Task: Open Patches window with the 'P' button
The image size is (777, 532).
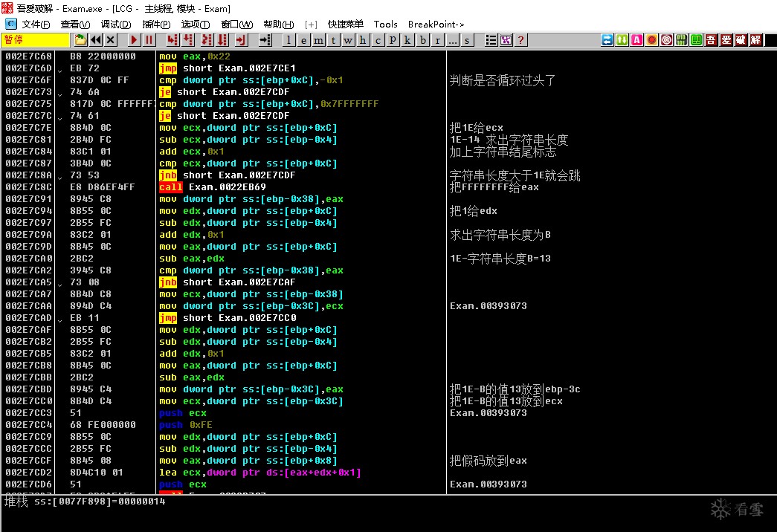Action: (x=393, y=40)
